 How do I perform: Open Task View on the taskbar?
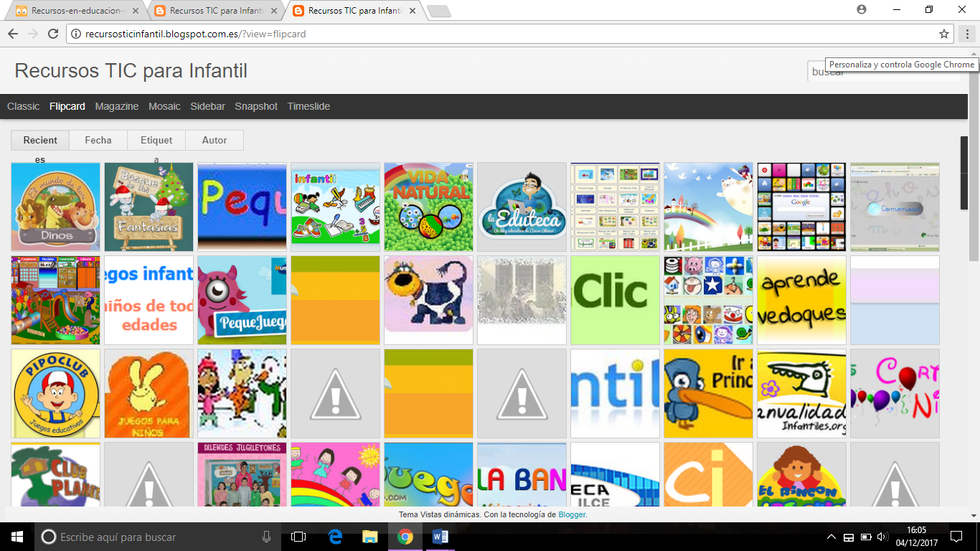[298, 537]
